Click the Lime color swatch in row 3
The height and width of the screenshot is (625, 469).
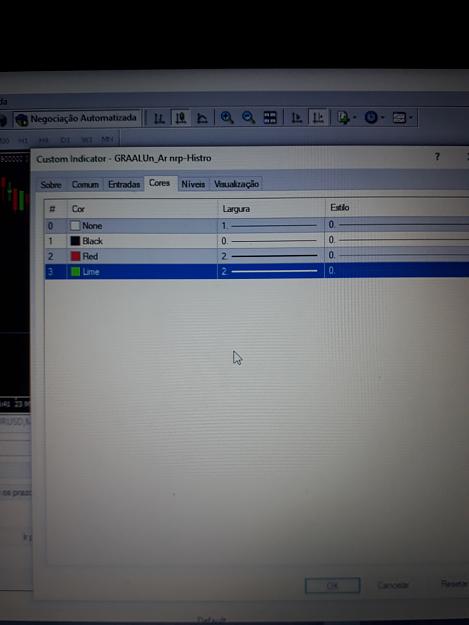coord(75,272)
